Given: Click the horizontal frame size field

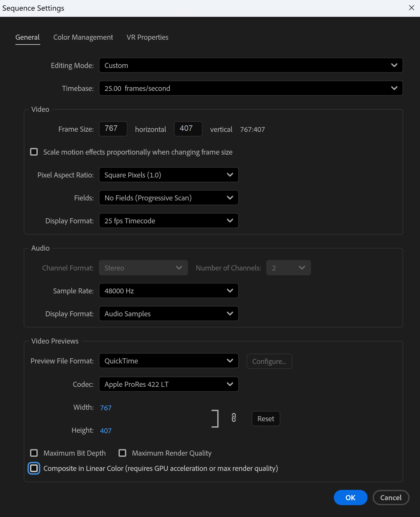Looking at the screenshot, I should (113, 129).
